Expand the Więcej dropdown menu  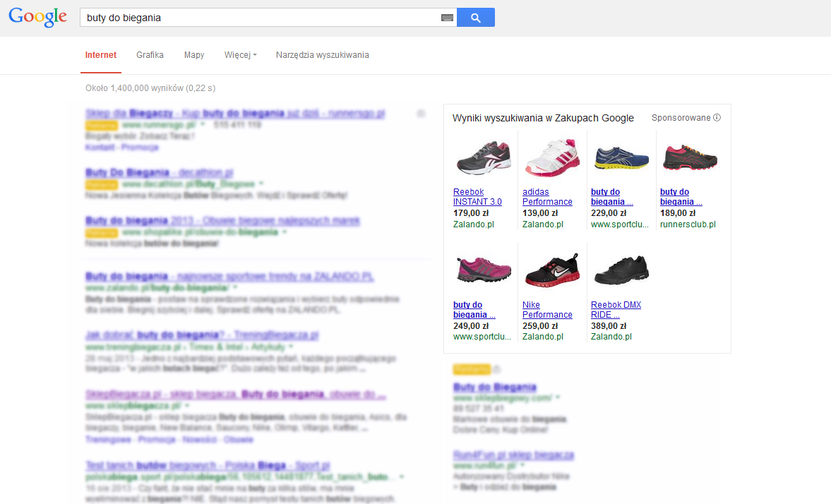pyautogui.click(x=240, y=55)
